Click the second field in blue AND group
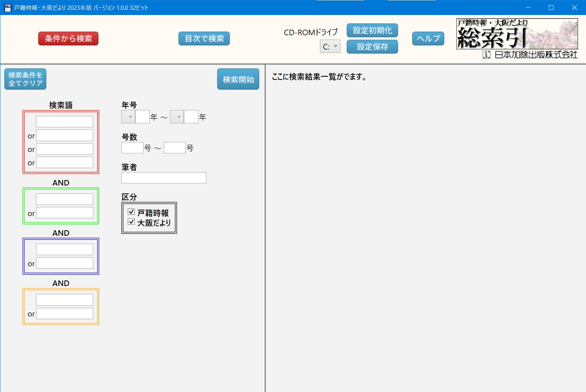 (64, 263)
